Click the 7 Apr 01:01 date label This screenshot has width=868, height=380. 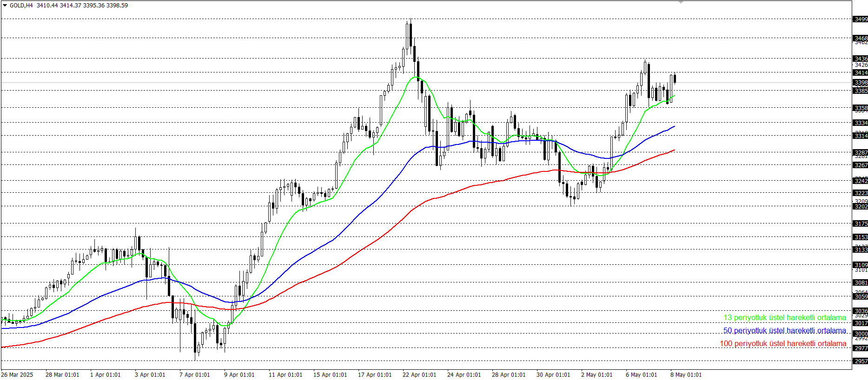point(194,375)
